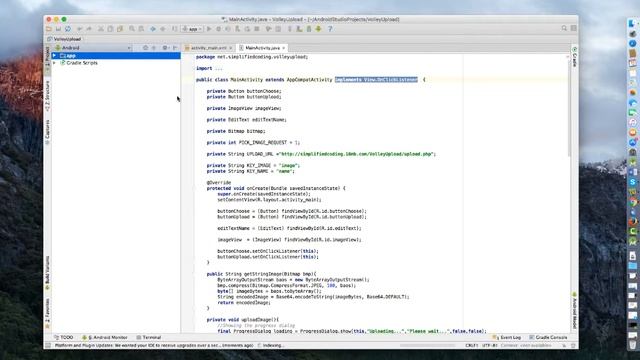
Task: Switch to the activity_main.xml tab
Action: click(208, 48)
